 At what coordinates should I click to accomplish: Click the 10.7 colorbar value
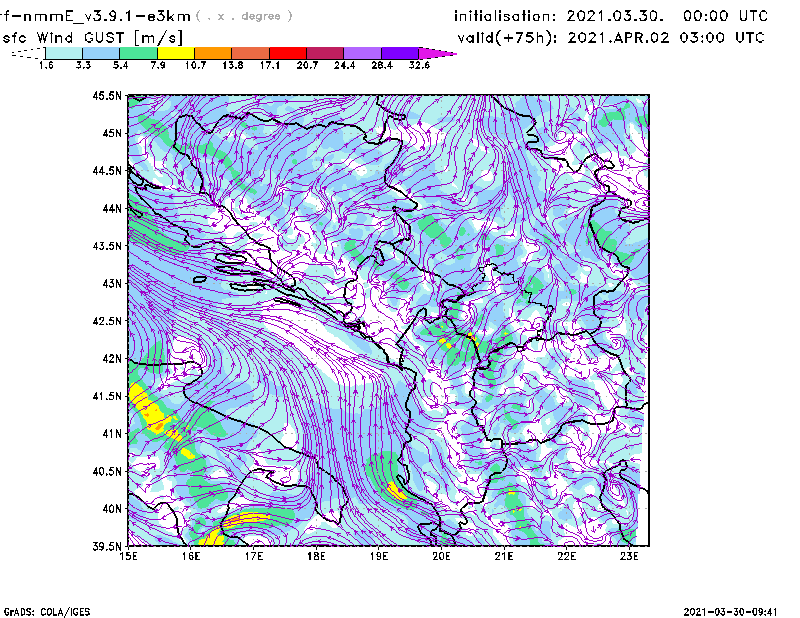coord(195,65)
